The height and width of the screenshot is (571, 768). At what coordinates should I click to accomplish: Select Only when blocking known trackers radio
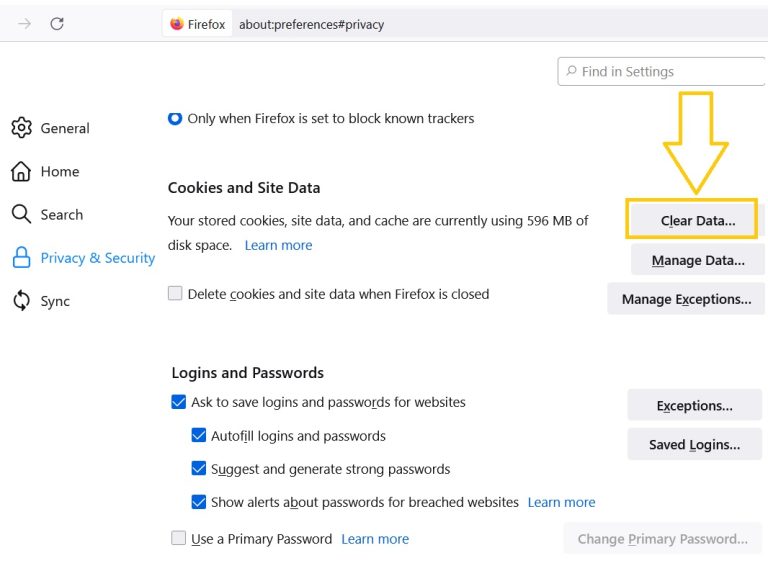click(x=175, y=118)
